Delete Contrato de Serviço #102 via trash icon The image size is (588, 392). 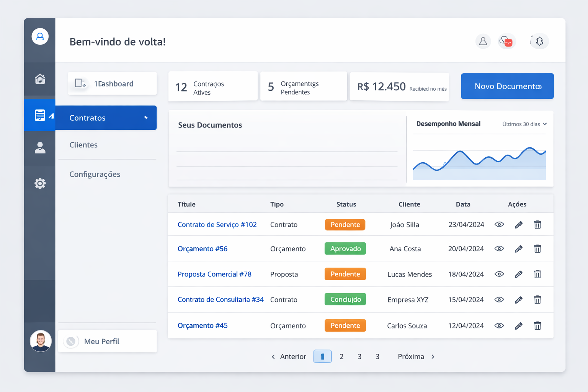point(537,225)
